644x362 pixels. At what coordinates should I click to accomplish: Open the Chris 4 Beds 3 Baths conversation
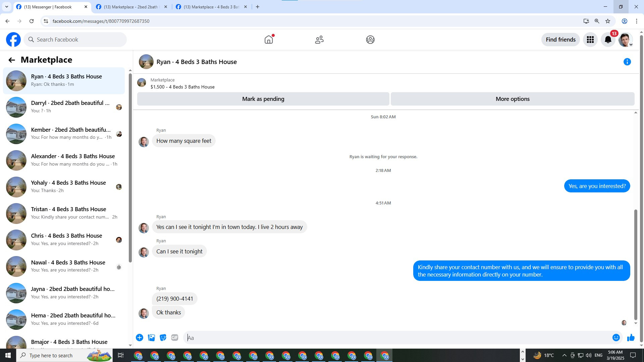(x=64, y=240)
